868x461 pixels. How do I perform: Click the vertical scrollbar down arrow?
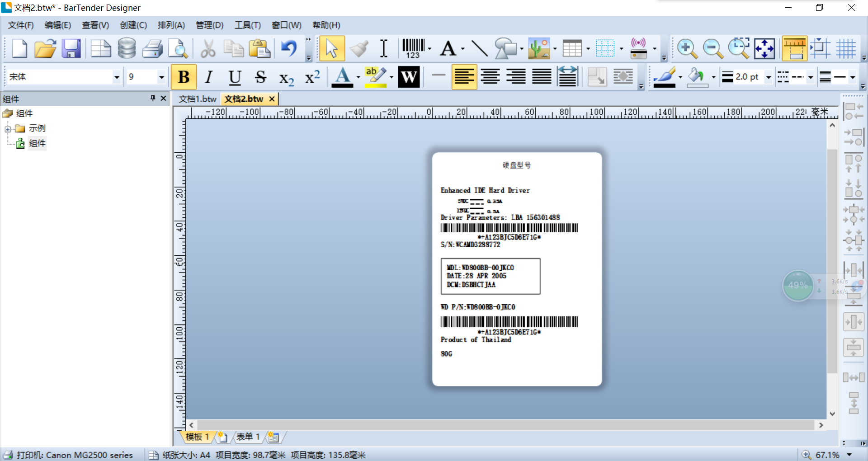pyautogui.click(x=832, y=414)
